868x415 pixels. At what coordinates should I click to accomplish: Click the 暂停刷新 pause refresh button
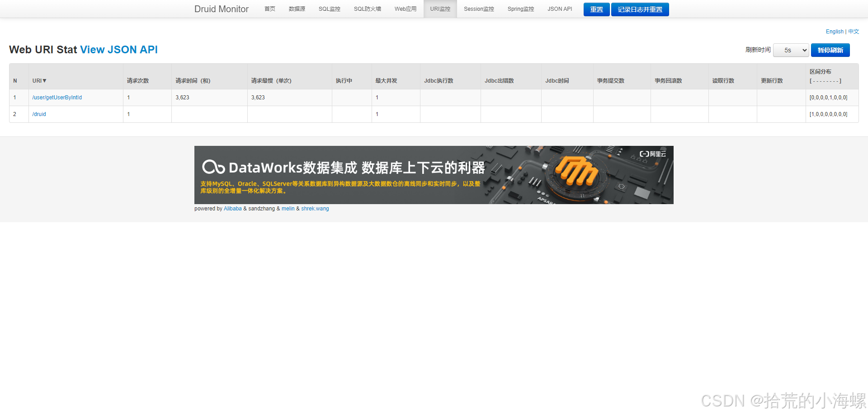830,50
